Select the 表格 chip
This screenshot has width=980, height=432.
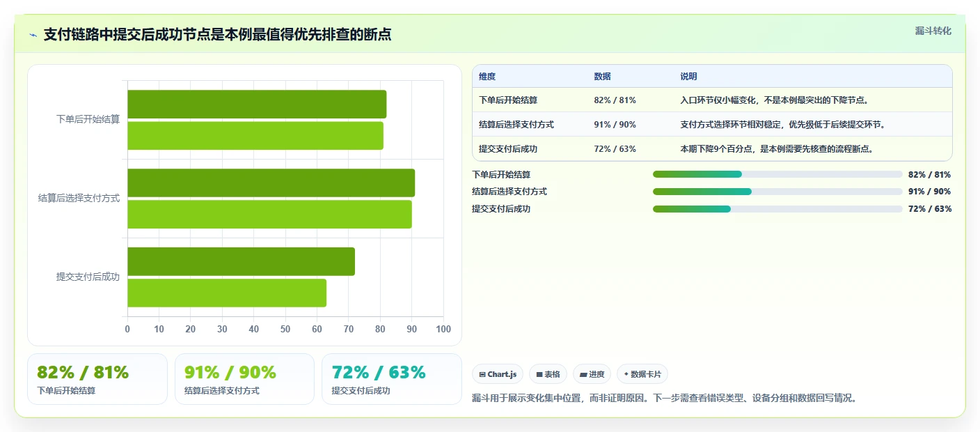click(x=548, y=374)
